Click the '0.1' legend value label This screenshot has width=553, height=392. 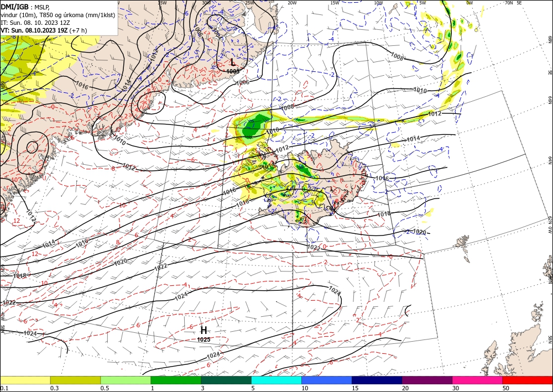[x=4, y=388]
